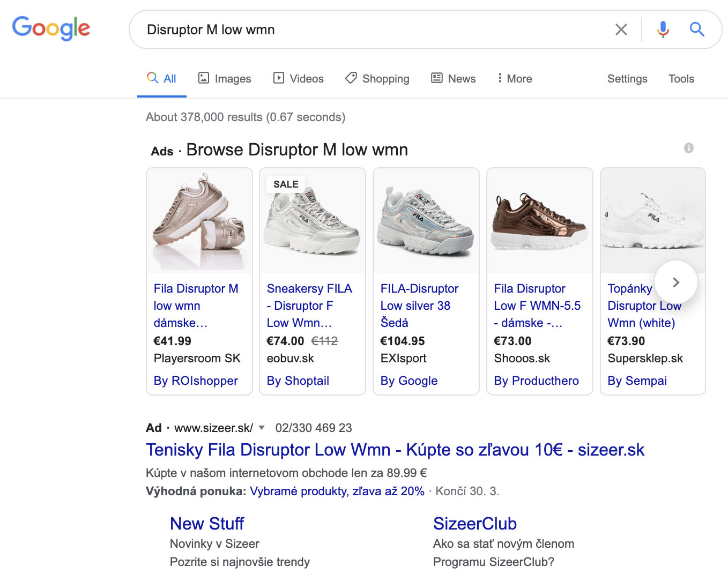Image resolution: width=728 pixels, height=581 pixels.
Task: Open Vybrané produkty, zľava až 20% offer
Action: pos(337,491)
